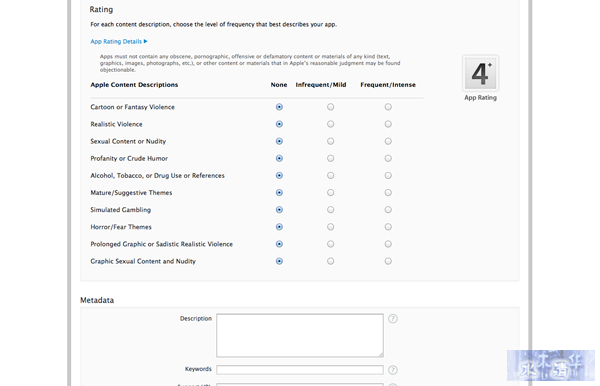Set Realistic Violence to Frequent/Intense
Screen dimensions: 600x386
click(388, 124)
